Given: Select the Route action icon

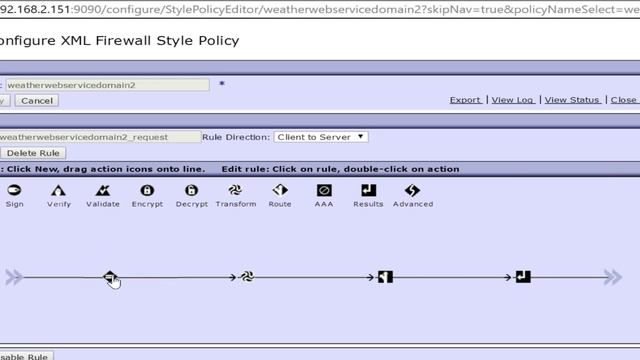Looking at the screenshot, I should [280, 190].
